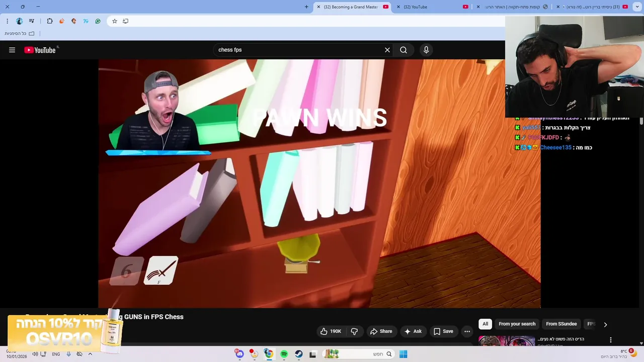Open the 'כל הסימניות' bookmarks folder
Screen dimensions: 644x362
(x=19, y=33)
